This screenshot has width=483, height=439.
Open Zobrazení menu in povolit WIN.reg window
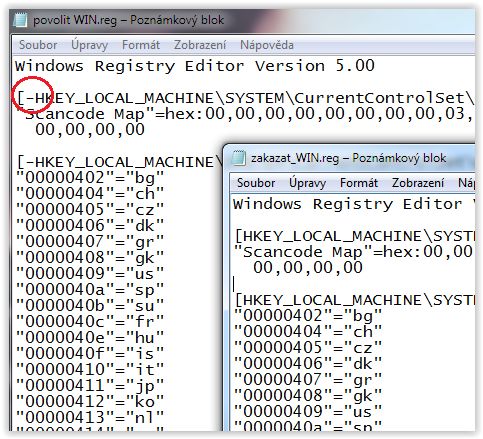[x=200, y=45]
